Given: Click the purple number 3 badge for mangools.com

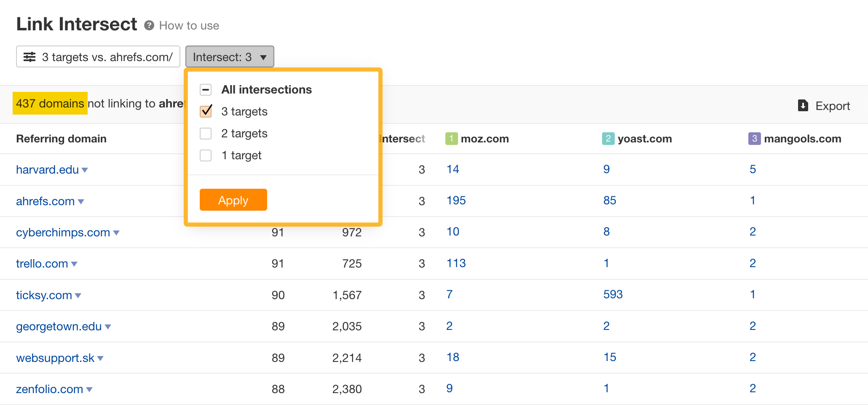Looking at the screenshot, I should [x=754, y=139].
